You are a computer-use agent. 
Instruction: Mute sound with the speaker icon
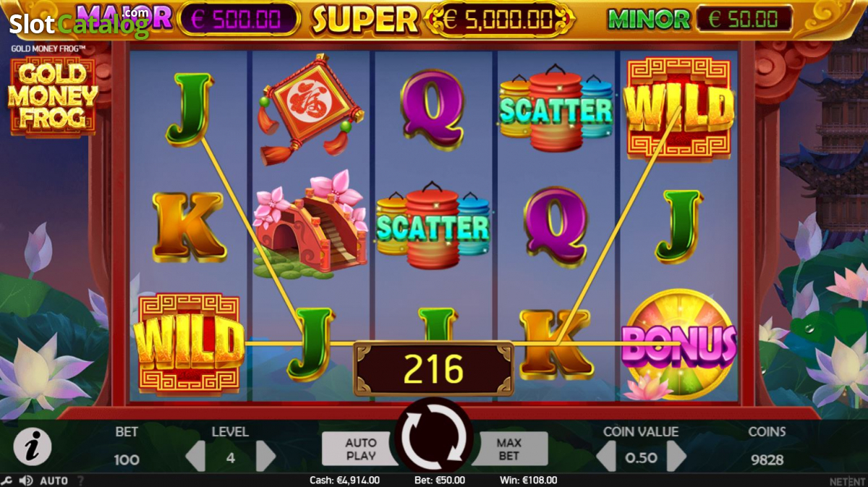click(x=26, y=480)
